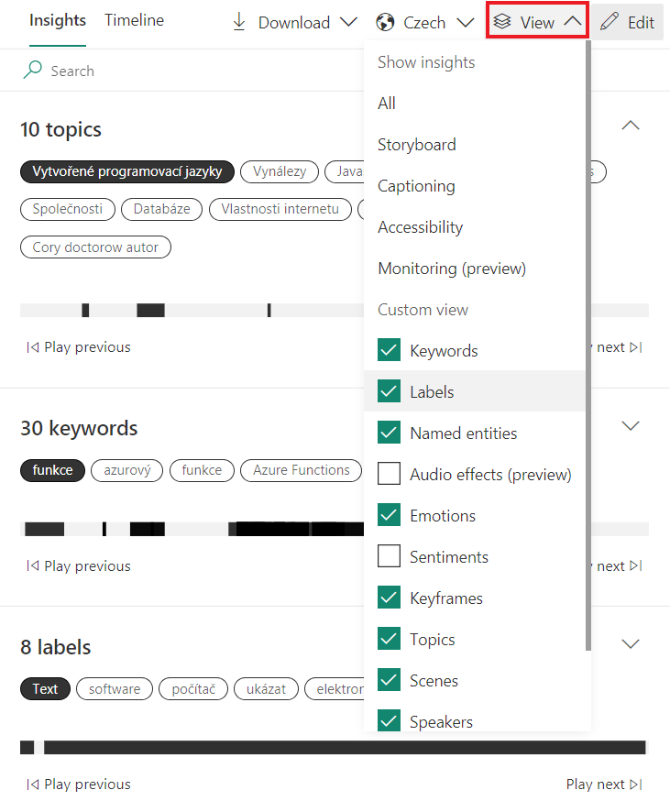Click the download arrow icon
The height and width of the screenshot is (812, 670).
[x=239, y=22]
